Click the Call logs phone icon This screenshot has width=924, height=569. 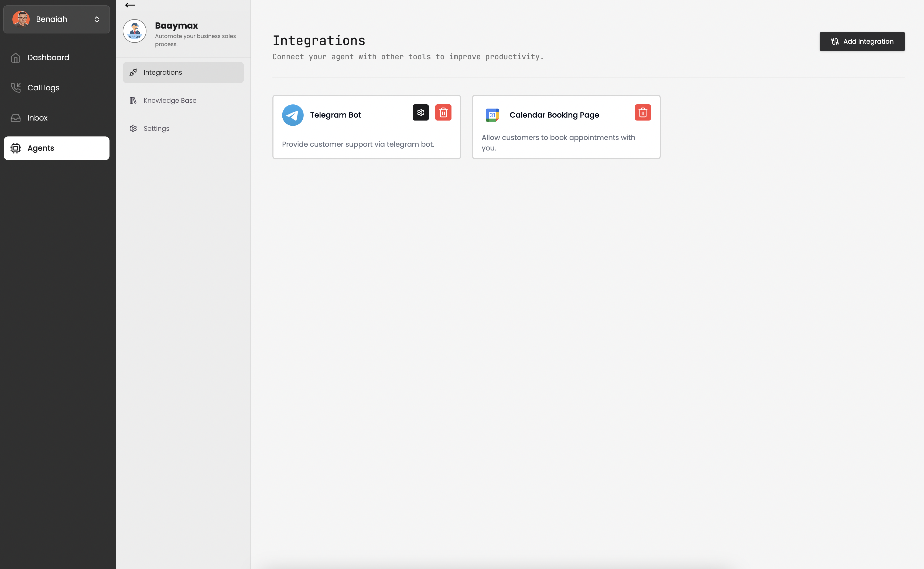point(16,88)
